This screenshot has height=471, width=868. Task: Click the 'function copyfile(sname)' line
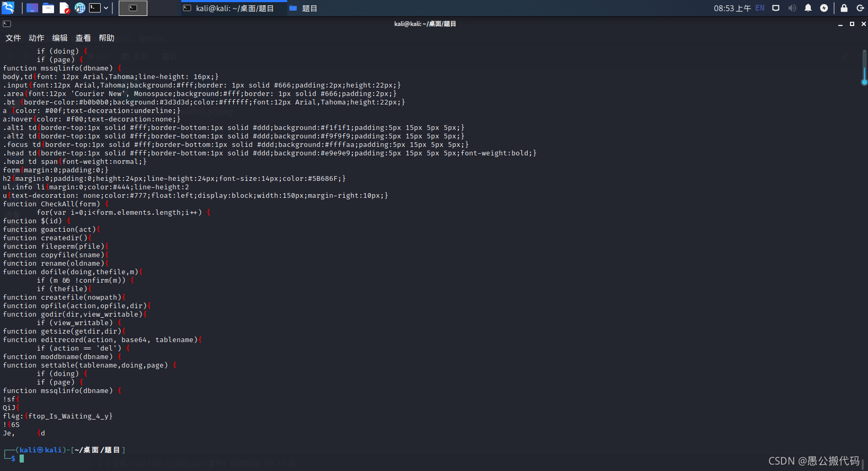56,255
